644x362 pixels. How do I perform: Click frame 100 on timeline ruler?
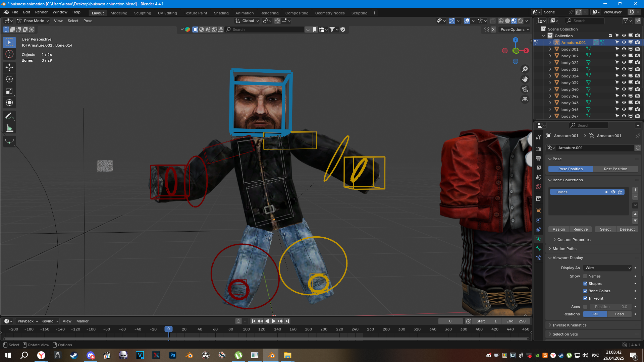pyautogui.click(x=246, y=329)
